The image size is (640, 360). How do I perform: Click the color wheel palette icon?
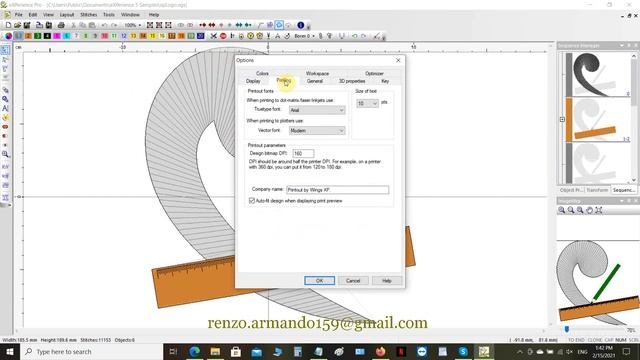(9, 36)
